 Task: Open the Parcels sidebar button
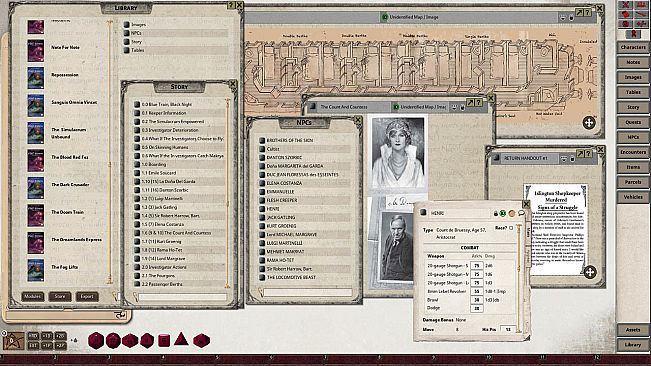tap(633, 182)
